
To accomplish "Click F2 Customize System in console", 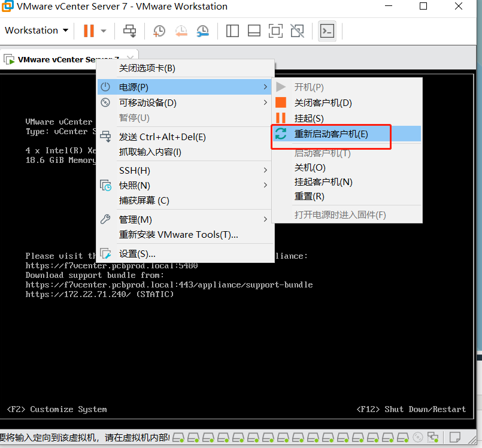I will (x=57, y=409).
